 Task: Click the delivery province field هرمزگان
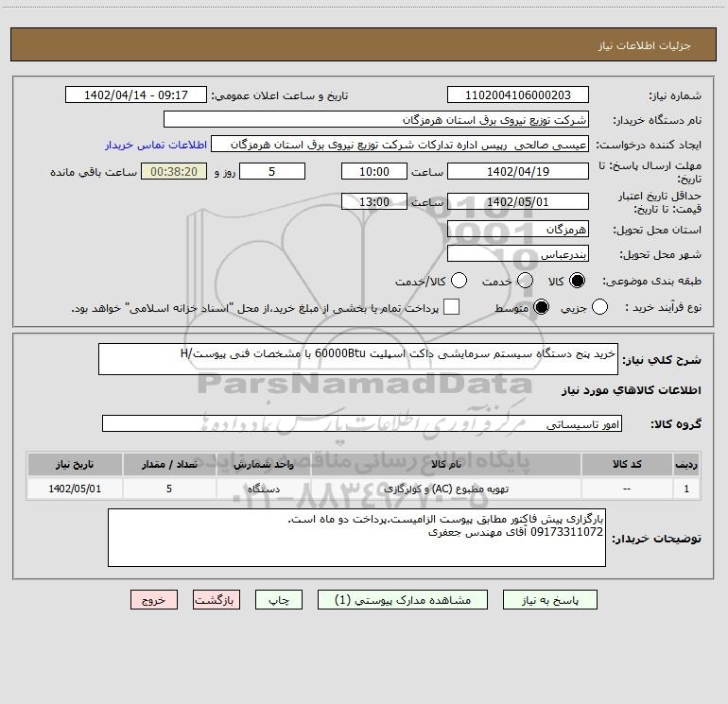pyautogui.click(x=518, y=230)
